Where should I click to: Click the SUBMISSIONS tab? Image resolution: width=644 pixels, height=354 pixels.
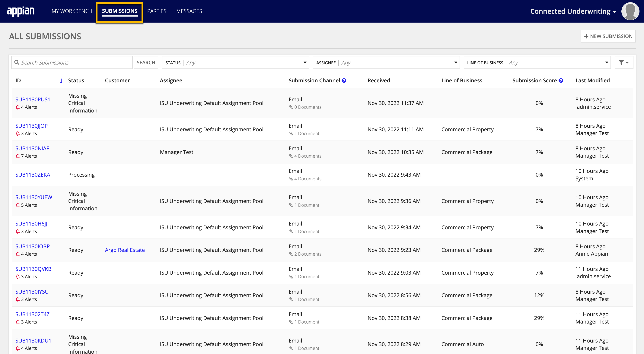(x=120, y=11)
